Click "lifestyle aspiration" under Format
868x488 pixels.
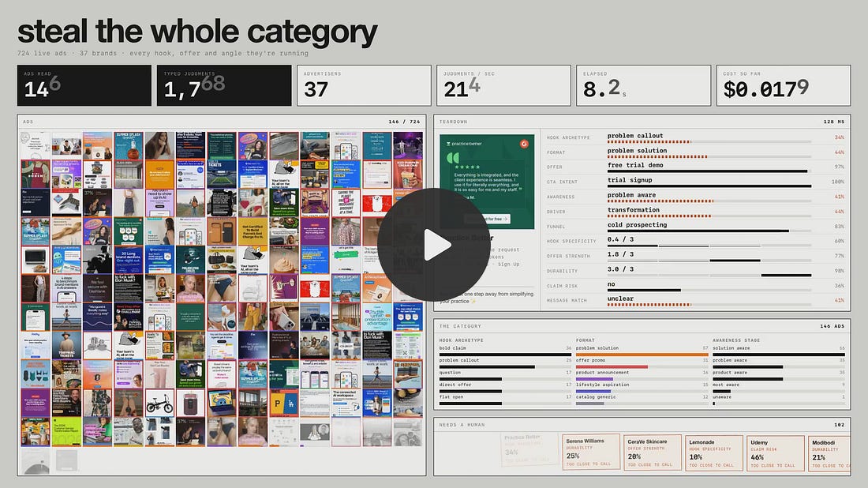click(602, 385)
